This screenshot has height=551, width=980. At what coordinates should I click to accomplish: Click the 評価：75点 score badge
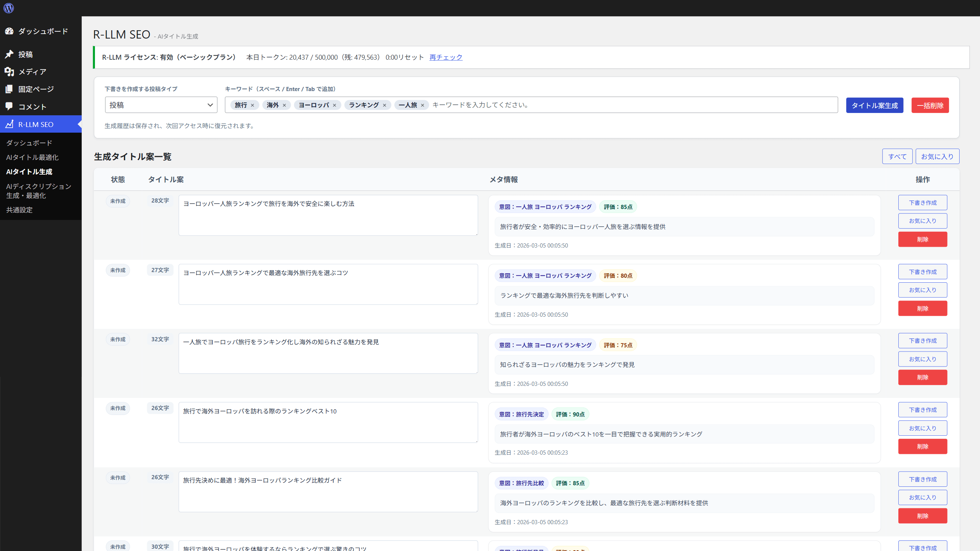(618, 345)
